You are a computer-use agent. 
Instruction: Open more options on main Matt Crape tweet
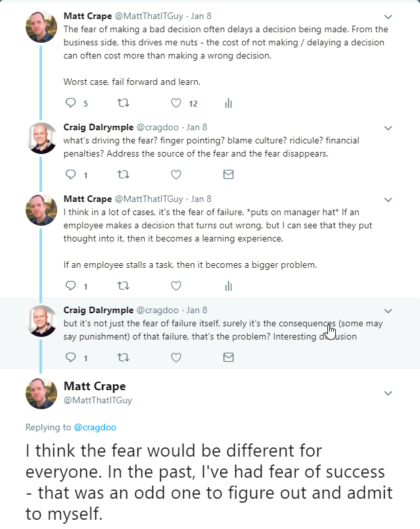pyautogui.click(x=388, y=393)
